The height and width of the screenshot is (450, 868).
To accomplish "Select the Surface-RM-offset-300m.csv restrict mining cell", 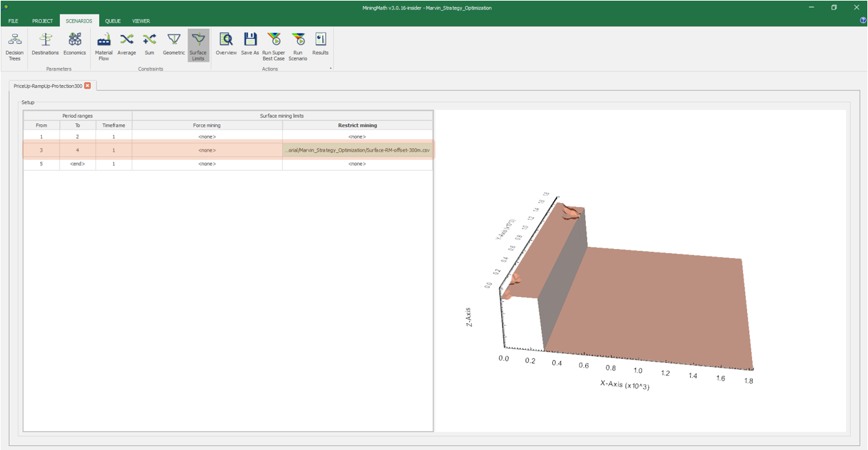I will coord(357,150).
